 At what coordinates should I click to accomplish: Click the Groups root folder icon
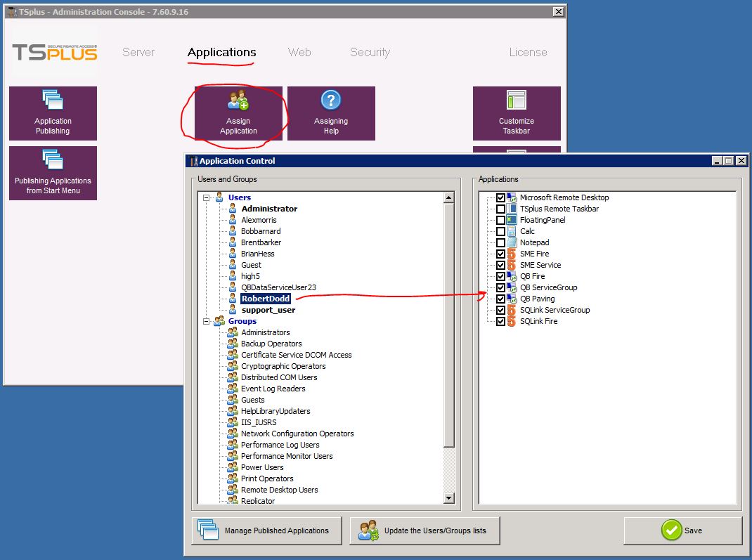point(220,321)
